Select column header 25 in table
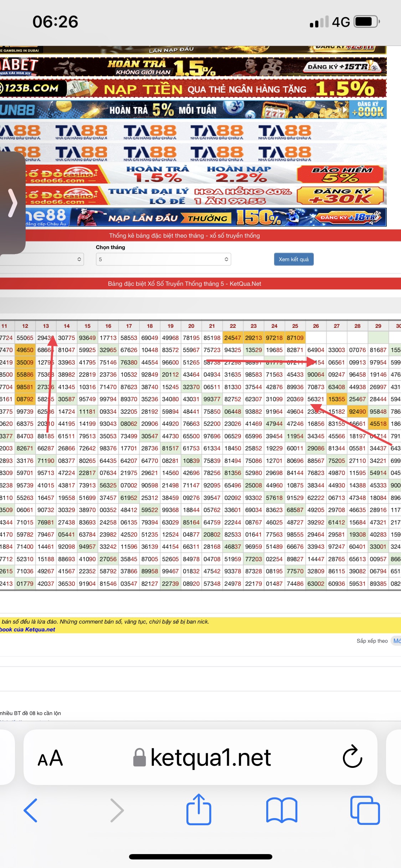The width and height of the screenshot is (401, 868). (295, 326)
